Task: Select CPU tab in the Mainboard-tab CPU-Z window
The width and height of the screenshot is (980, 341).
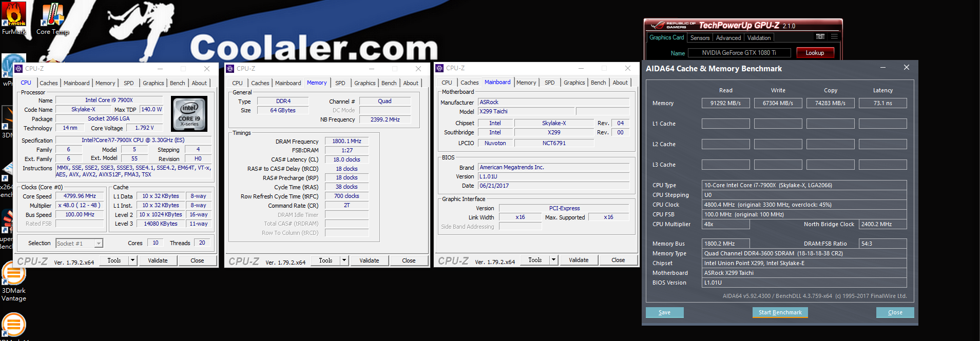Action: 447,83
